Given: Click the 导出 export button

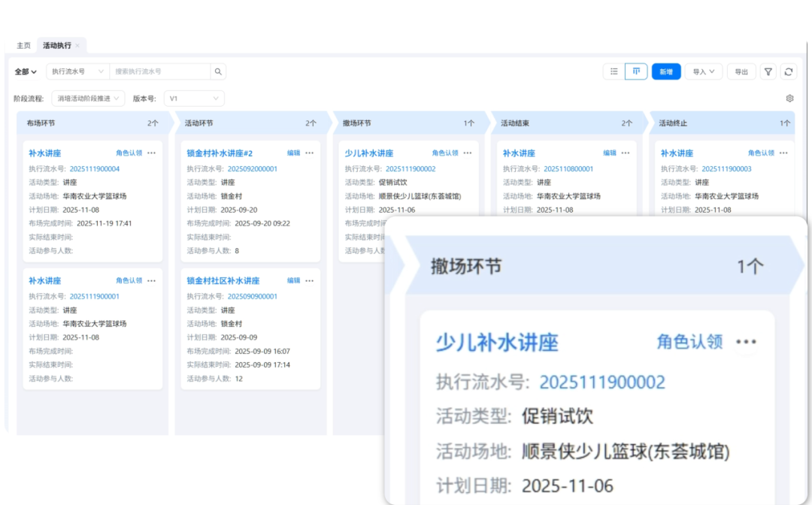Looking at the screenshot, I should pos(741,71).
